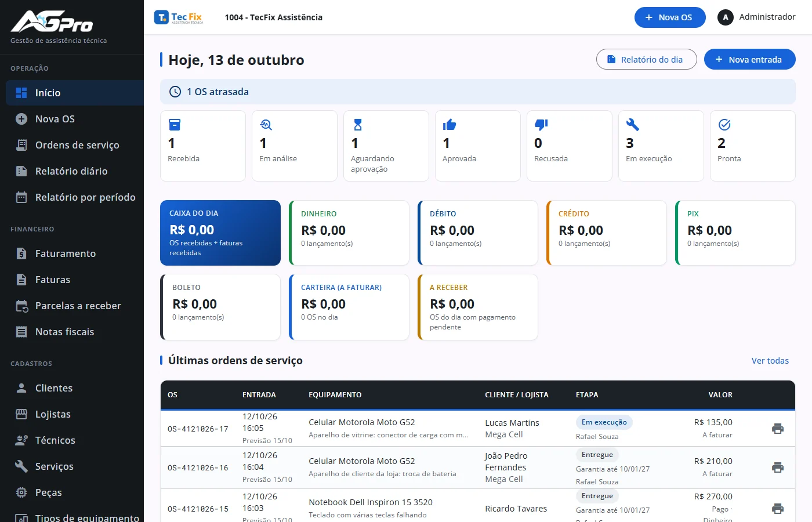Go to Lojistas in Cadastros
This screenshot has width=812, height=522.
[x=75, y=414]
